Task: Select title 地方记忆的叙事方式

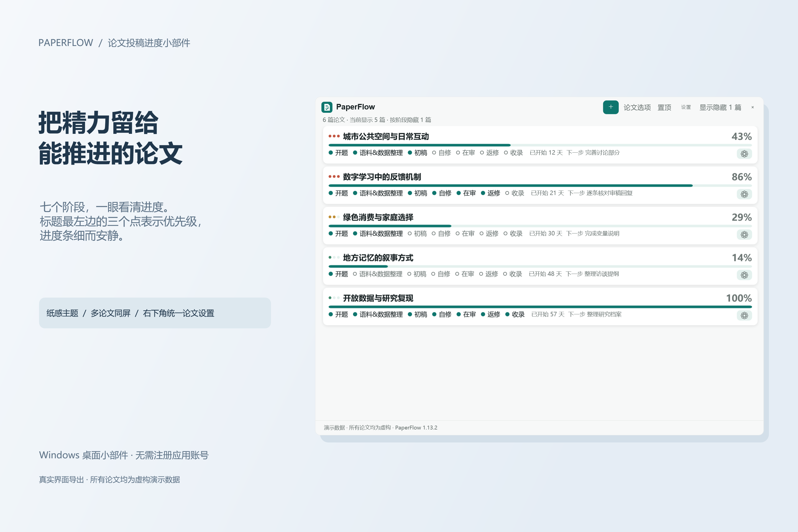Action: 378,257
